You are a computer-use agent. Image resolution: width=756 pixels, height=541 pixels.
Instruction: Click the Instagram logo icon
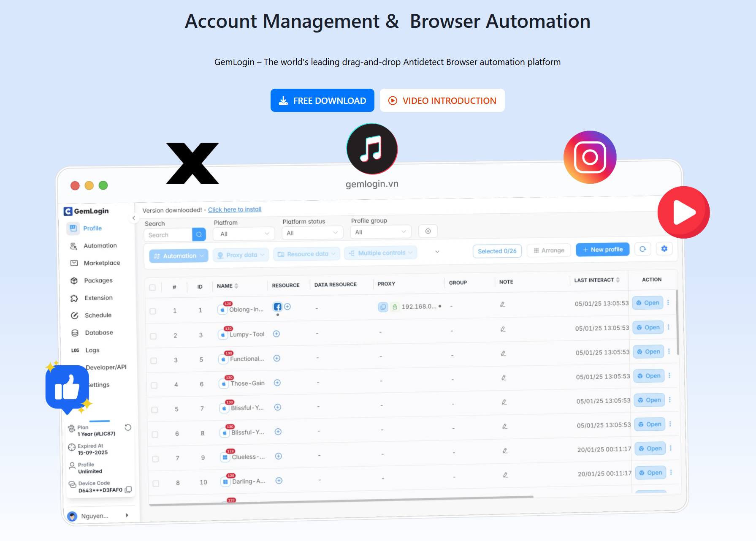(x=590, y=157)
